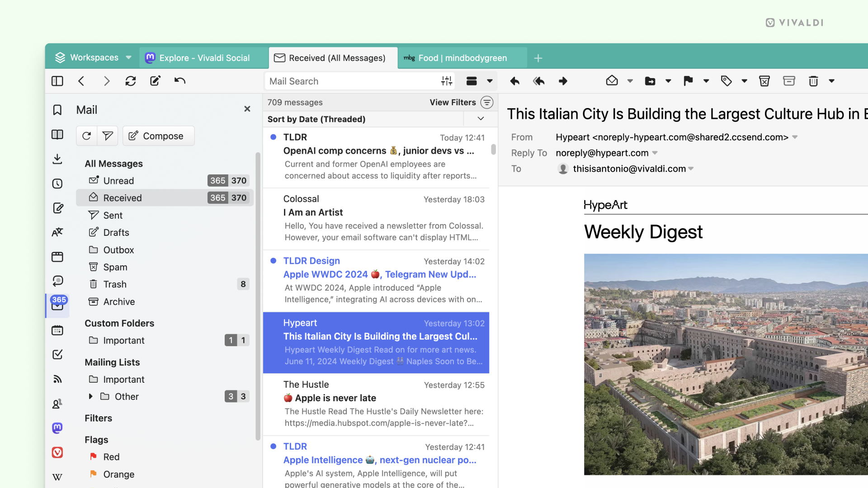Click the Reply All icon
This screenshot has height=488, width=868.
538,81
